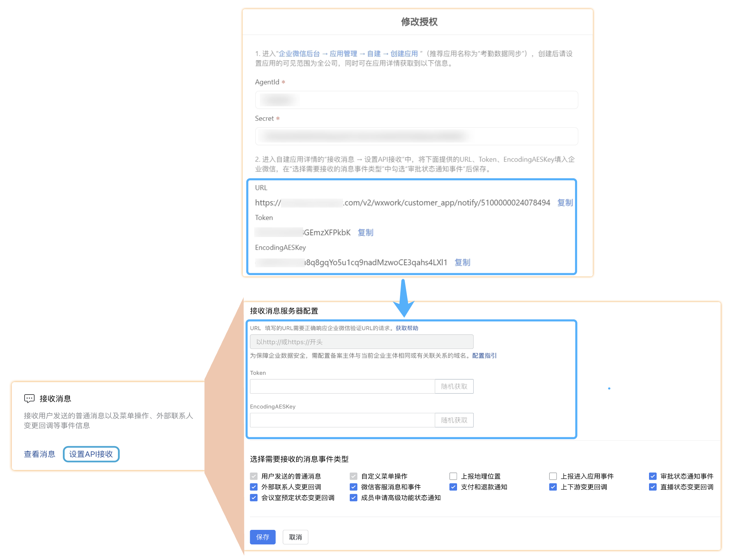
Task: Enable 上报进入应用事件 checkbox
Action: coord(553,476)
